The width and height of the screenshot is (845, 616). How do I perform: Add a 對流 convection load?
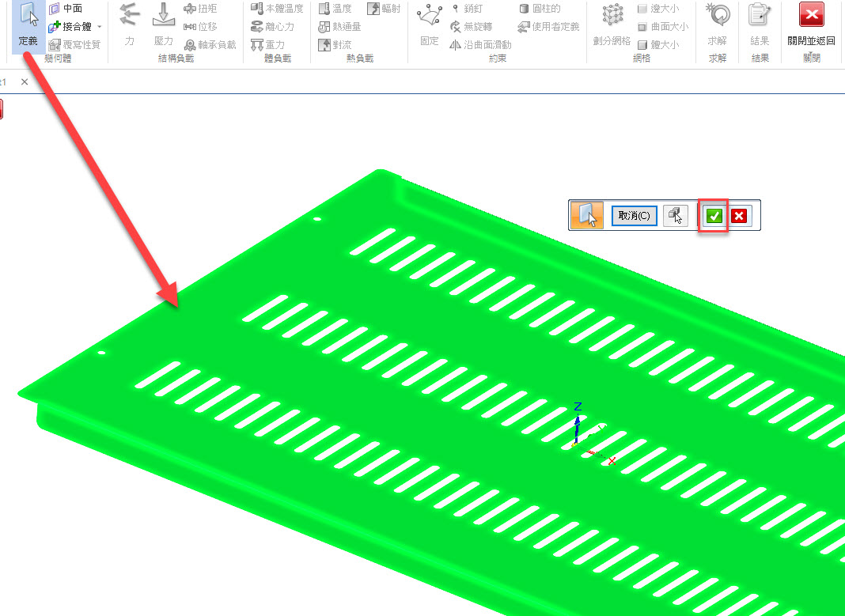pos(335,45)
